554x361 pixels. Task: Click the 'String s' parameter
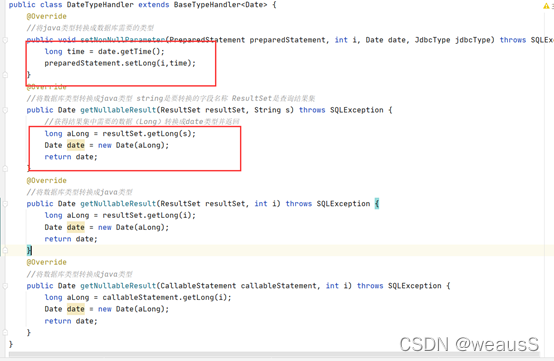(x=272, y=110)
